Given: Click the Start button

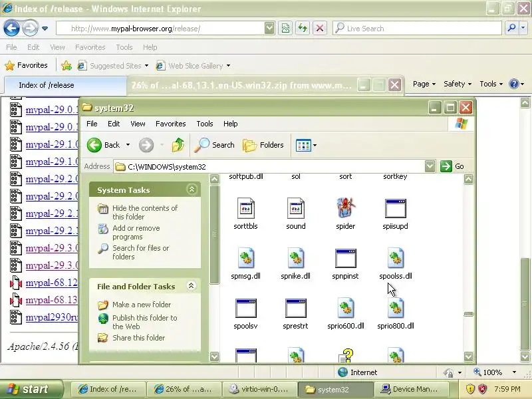Looking at the screenshot, I should [x=31, y=389].
